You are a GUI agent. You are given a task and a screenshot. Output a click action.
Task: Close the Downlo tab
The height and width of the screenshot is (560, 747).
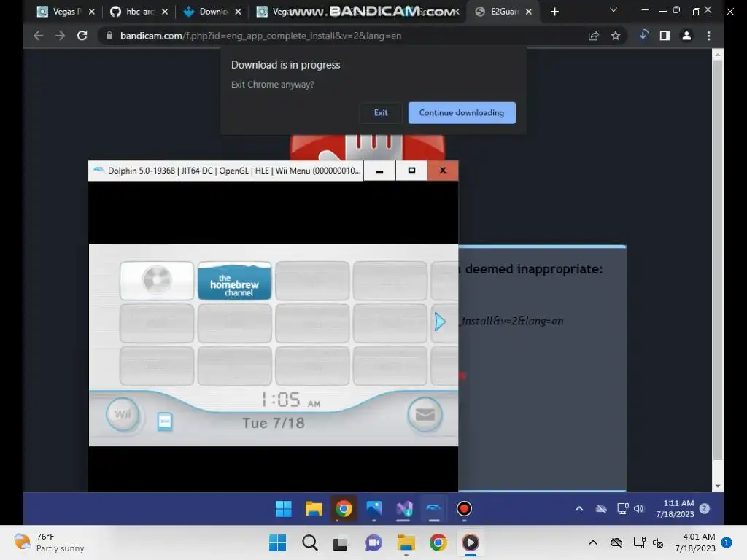click(239, 12)
